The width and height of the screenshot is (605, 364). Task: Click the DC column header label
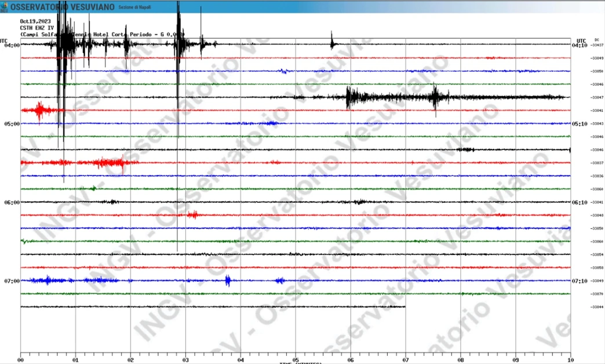point(596,39)
